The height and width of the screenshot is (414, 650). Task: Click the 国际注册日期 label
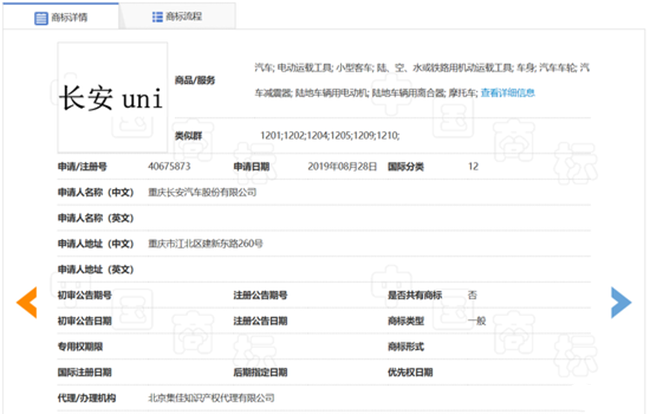click(x=85, y=372)
